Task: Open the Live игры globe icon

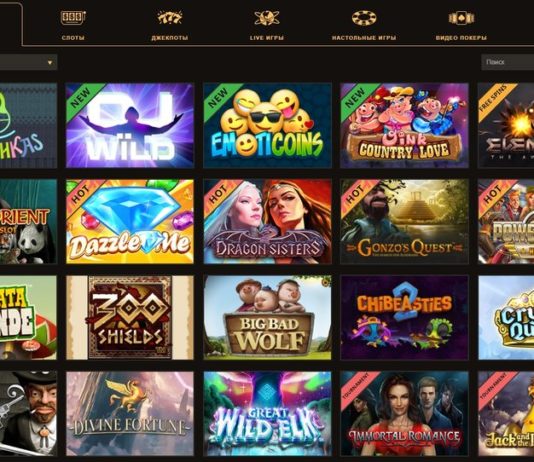Action: tap(267, 18)
